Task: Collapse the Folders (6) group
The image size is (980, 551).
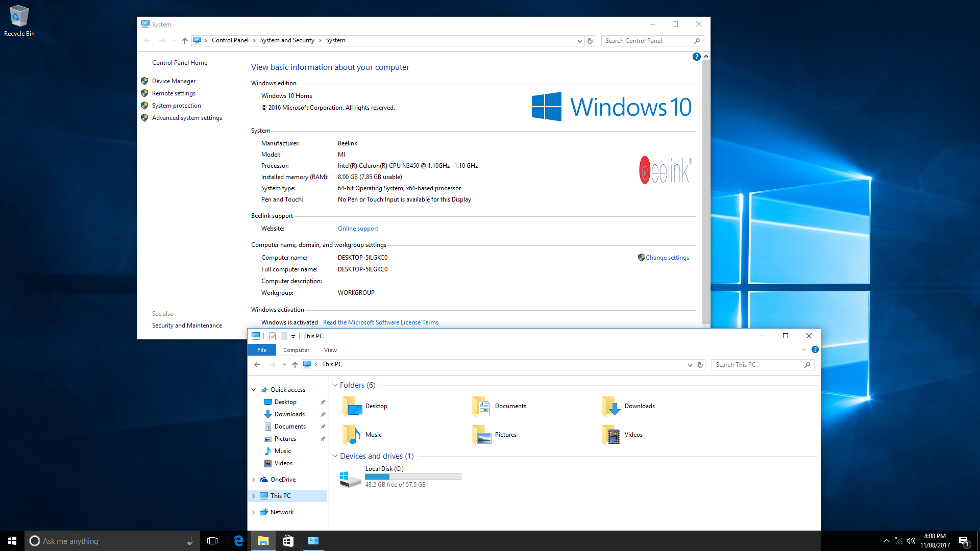Action: click(x=335, y=385)
